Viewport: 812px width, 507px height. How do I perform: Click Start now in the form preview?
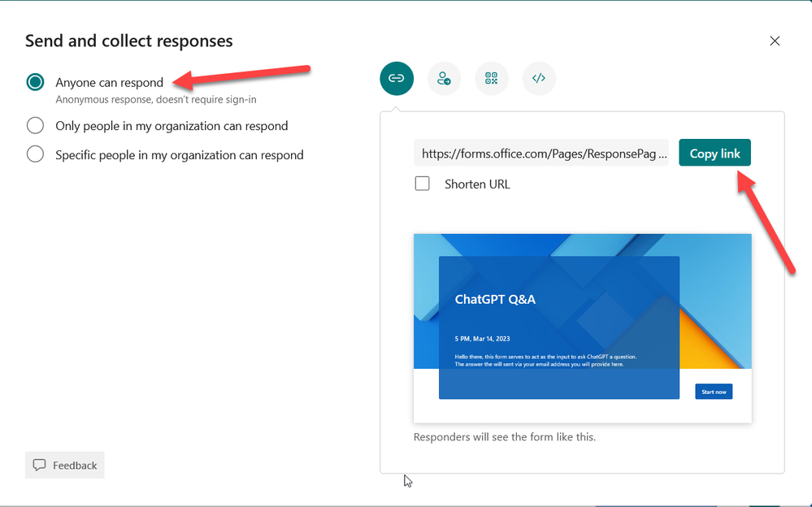(714, 392)
